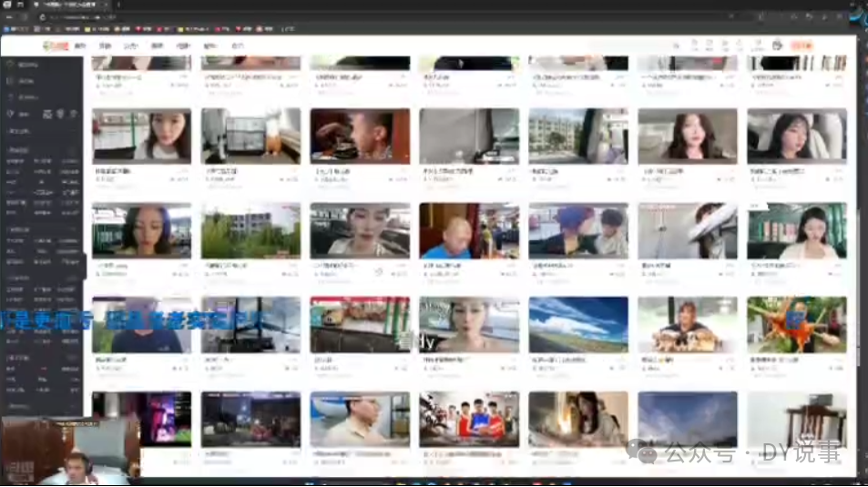Open the stream of the person covering their face with a white cap
Viewport: 868px width, 487px height.
click(688, 230)
